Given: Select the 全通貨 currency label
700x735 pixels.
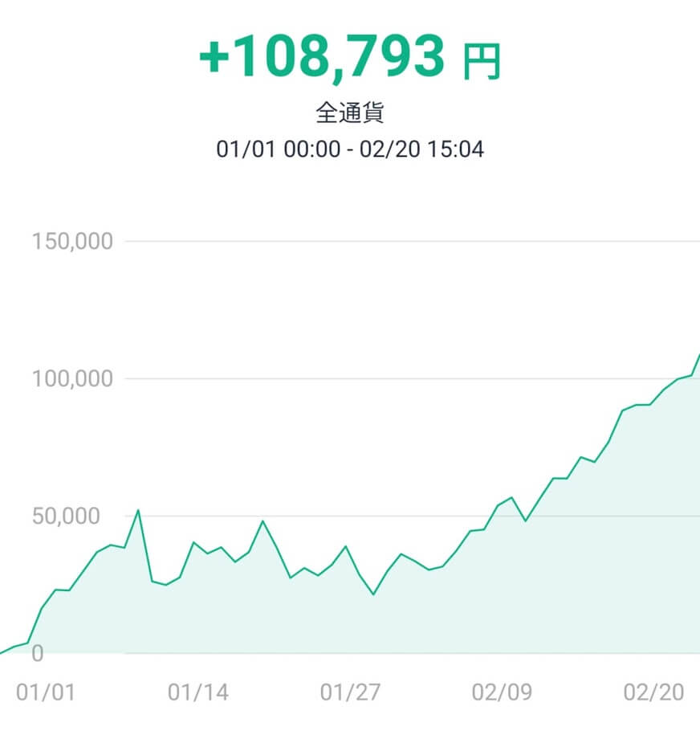Looking at the screenshot, I should coord(350,112).
